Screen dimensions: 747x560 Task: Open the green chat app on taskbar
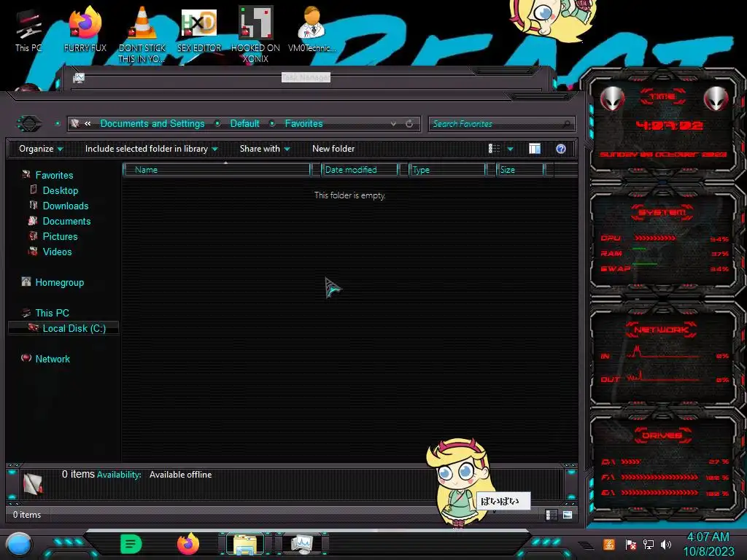tap(131, 544)
